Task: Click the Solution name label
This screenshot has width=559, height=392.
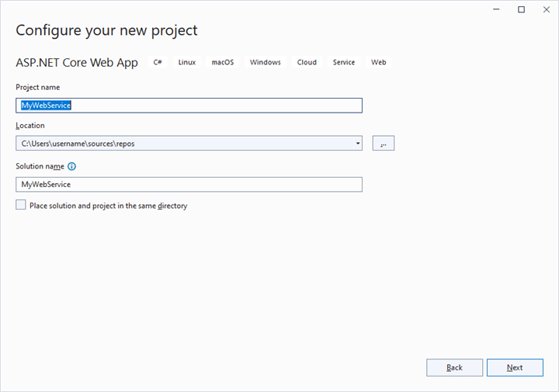Action: (40, 166)
